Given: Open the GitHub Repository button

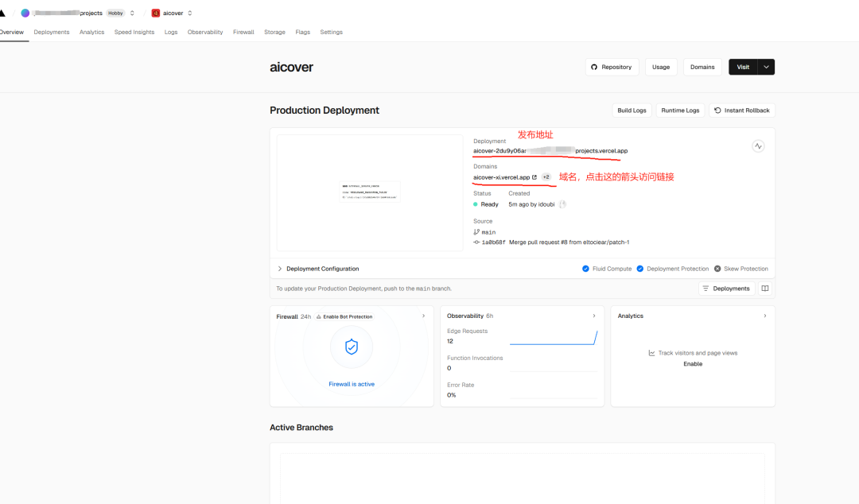Looking at the screenshot, I should [612, 67].
